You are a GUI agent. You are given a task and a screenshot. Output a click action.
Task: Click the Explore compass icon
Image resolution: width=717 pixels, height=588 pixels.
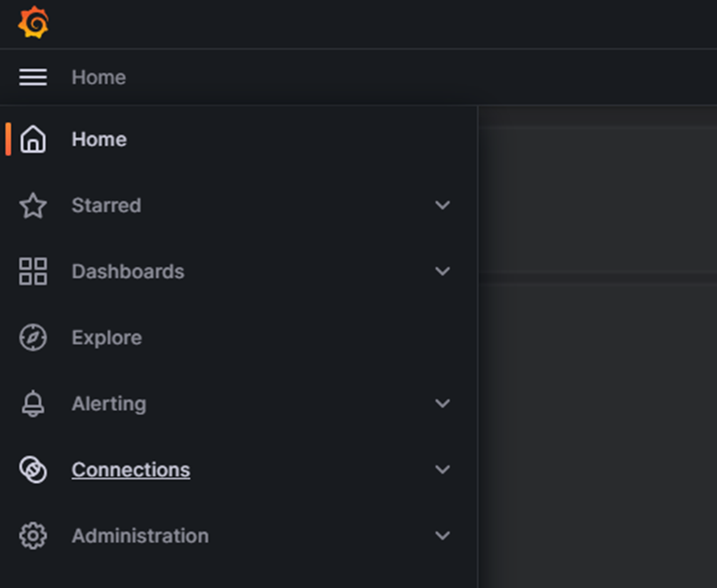(34, 338)
